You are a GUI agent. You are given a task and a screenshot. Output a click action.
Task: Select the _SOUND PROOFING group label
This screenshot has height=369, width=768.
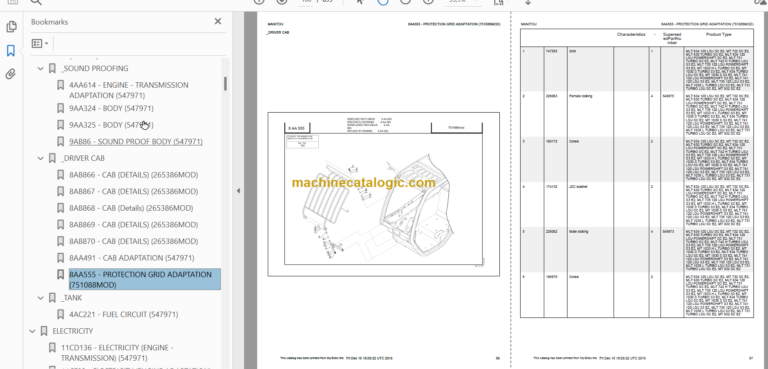[95, 69]
